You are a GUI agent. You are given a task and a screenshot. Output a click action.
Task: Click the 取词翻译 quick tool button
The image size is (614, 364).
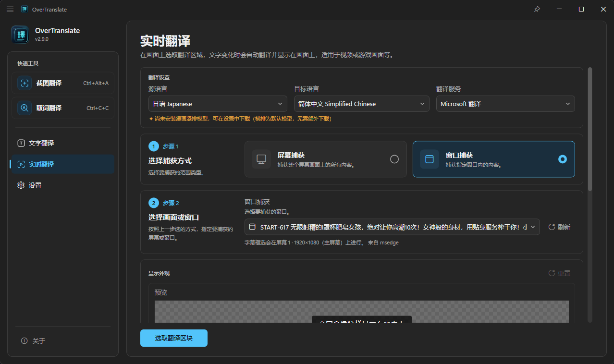point(63,108)
